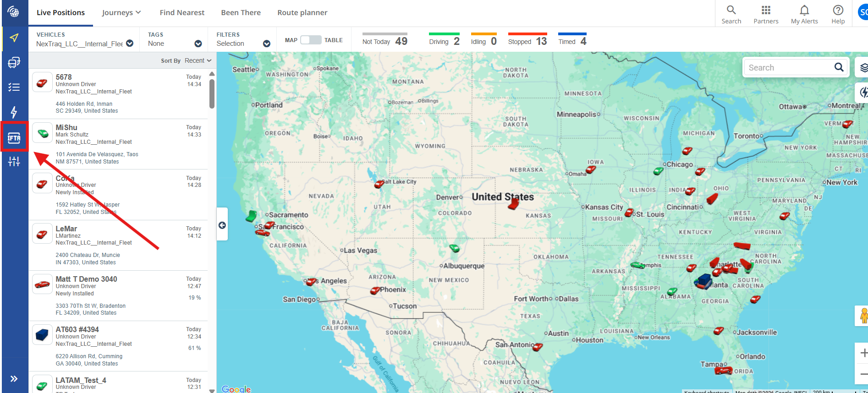Switch to the Live Positions tab
The image size is (868, 393).
coord(60,12)
